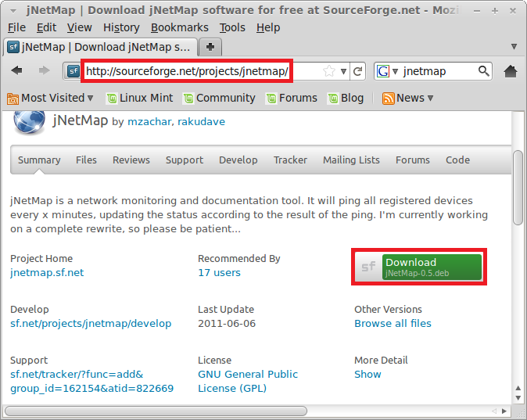
Task: Open the Help menu
Action: pos(268,27)
